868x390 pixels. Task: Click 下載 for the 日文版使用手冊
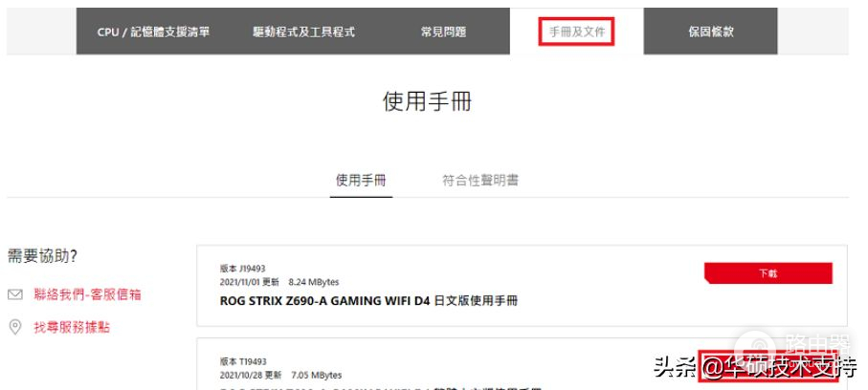click(x=768, y=273)
